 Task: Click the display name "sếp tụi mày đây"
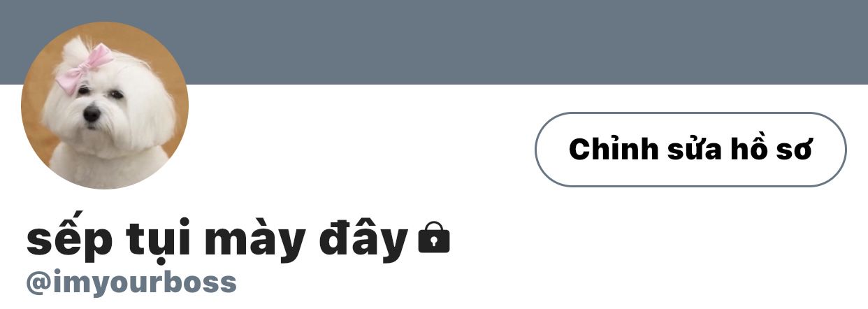pyautogui.click(x=217, y=240)
